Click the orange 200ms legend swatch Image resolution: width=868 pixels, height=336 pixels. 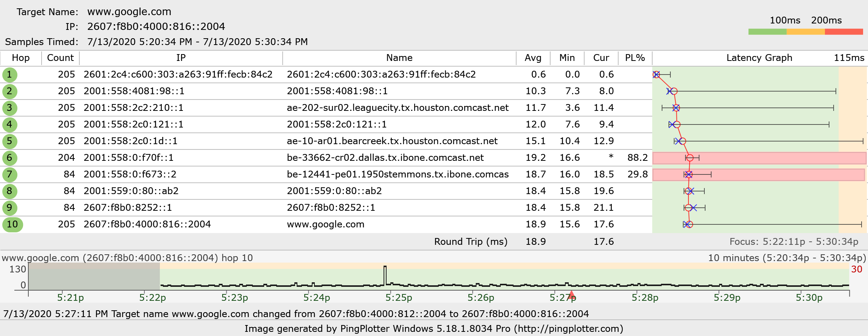click(x=806, y=32)
